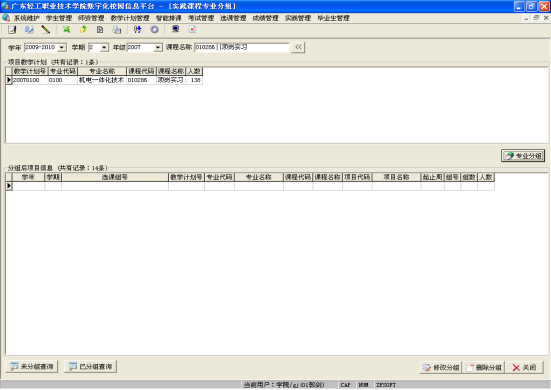
Task: Click the 学年 column header in lower table
Action: (28, 177)
